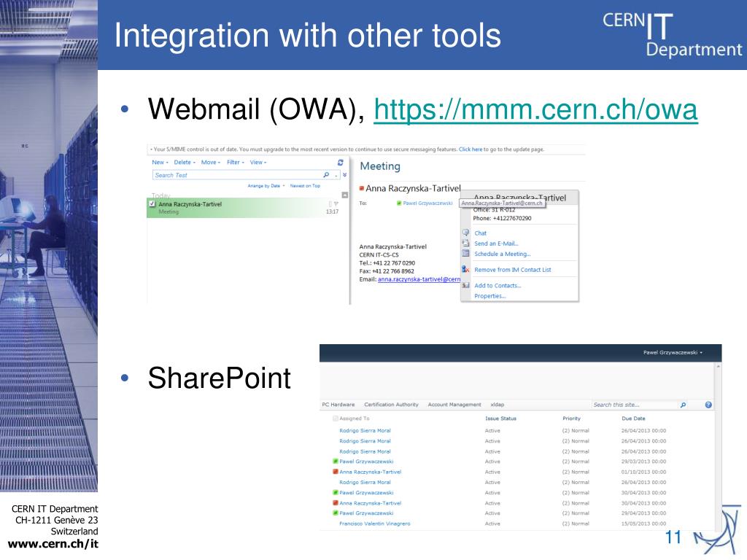Viewport: 747px width, 560px height.
Task: Click the red presence icon beside the sender name
Action: point(362,188)
